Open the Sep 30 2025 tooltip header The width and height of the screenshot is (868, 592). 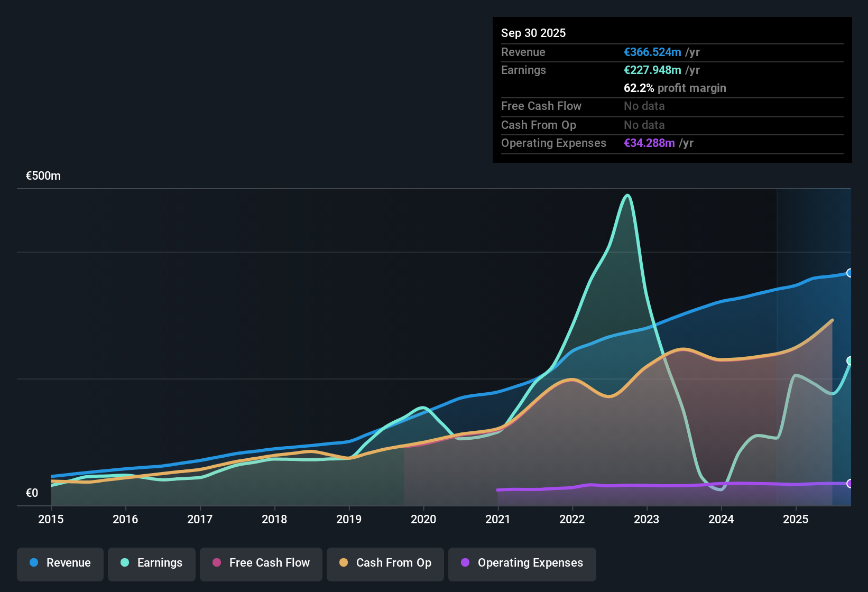pos(534,33)
